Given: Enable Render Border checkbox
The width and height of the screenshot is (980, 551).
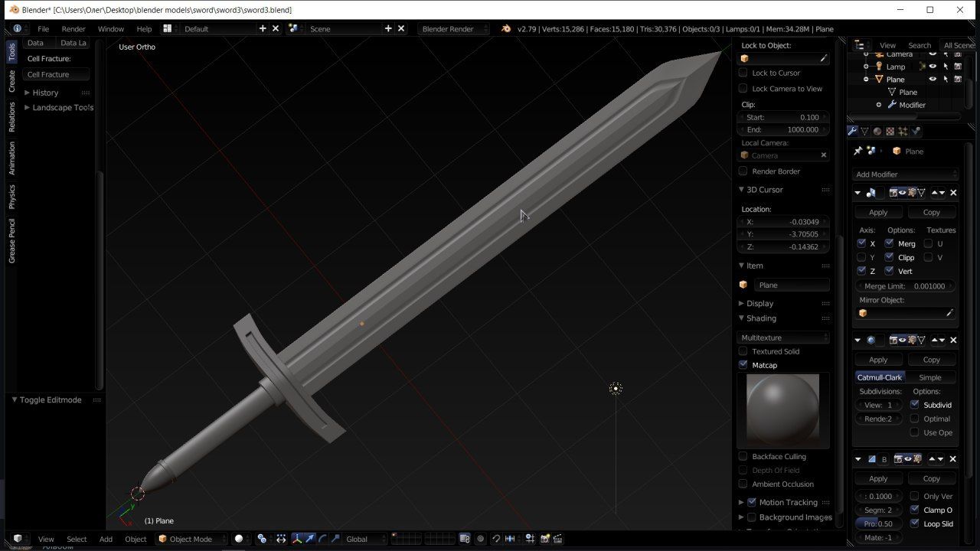Looking at the screenshot, I should click(743, 171).
